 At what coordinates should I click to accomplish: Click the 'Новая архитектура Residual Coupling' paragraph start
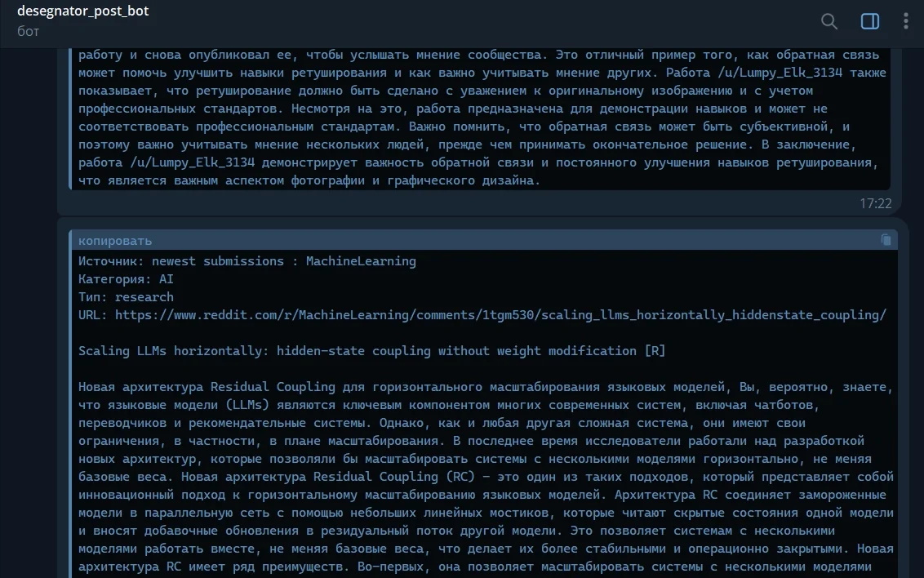(x=207, y=386)
